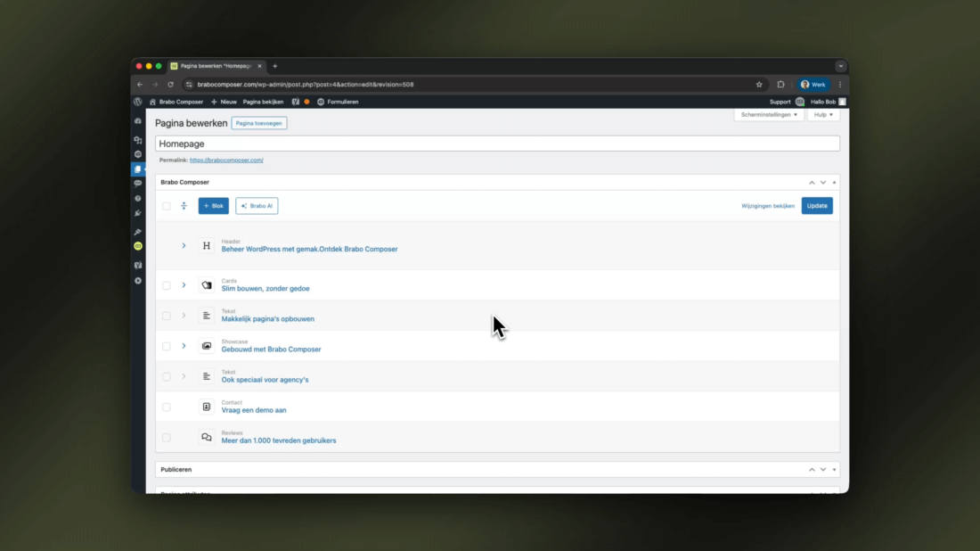Expand the Header block chevron
Viewport: 980px width, 551px height.
(184, 246)
